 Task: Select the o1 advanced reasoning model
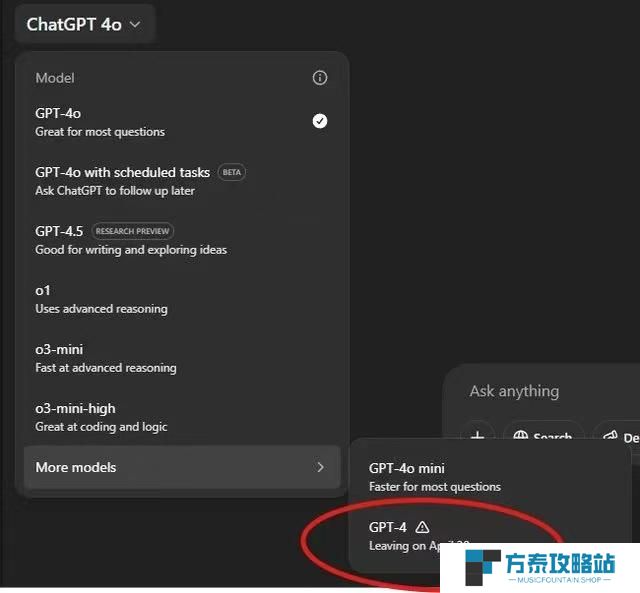(182, 299)
